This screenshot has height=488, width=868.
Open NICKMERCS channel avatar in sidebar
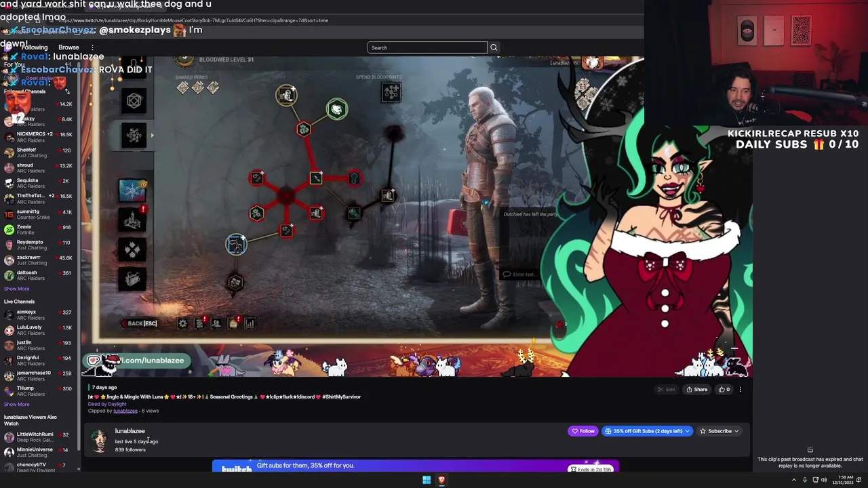[x=9, y=137]
